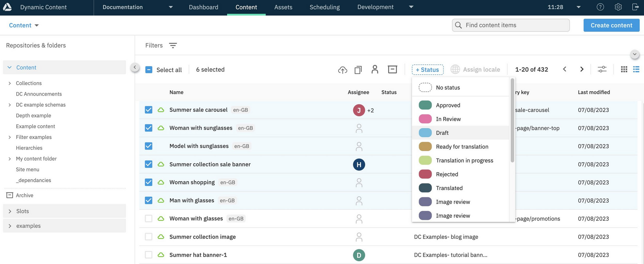Screen dimensions: 644x264
Task: Collapse the Content repository
Action: 10,67
